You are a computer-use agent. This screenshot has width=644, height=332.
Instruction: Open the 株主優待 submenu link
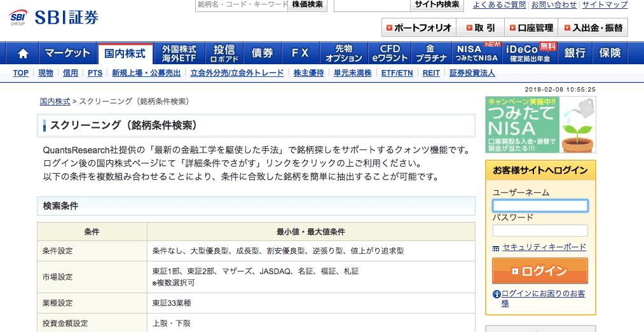pos(308,73)
